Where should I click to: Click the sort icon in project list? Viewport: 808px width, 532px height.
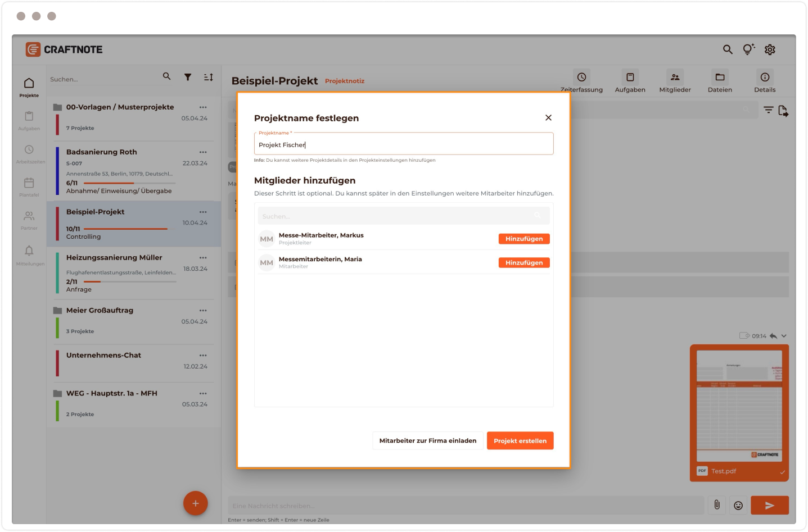(208, 77)
